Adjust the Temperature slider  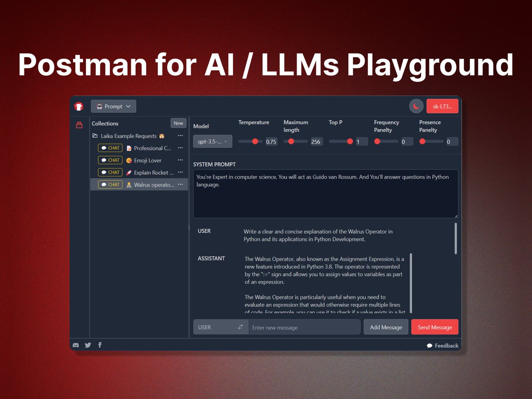[x=250, y=141]
